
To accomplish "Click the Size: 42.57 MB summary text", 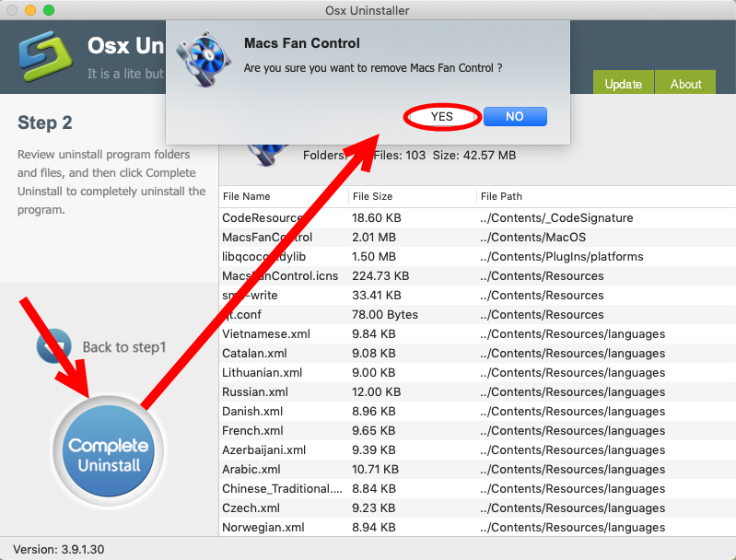I will pos(474,155).
